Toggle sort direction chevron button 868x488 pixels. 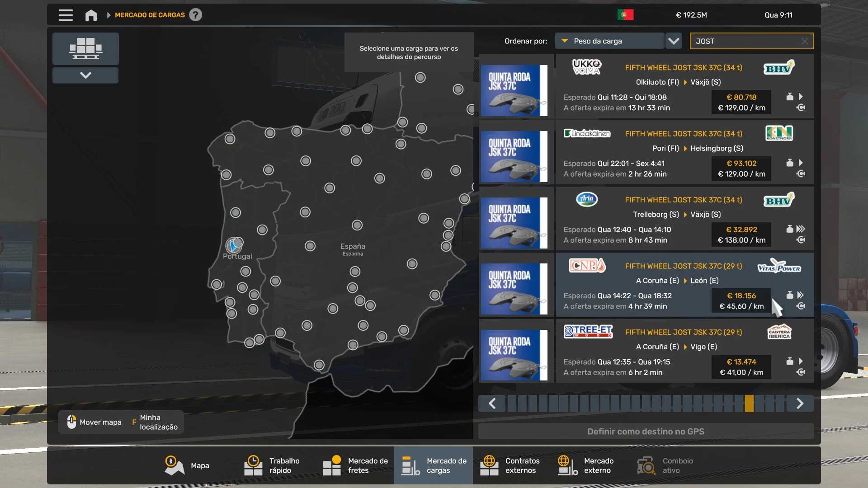pos(674,41)
